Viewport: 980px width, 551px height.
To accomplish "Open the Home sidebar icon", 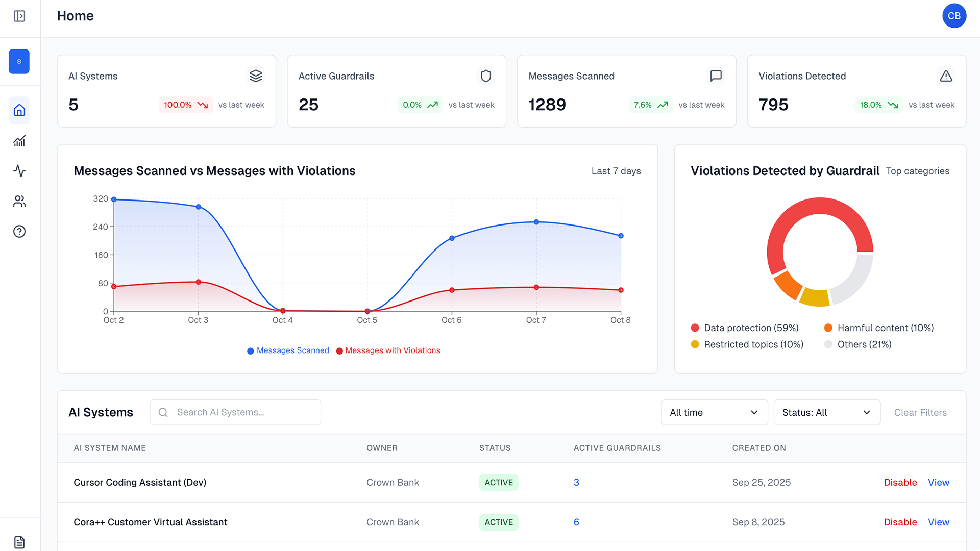I will (x=19, y=110).
